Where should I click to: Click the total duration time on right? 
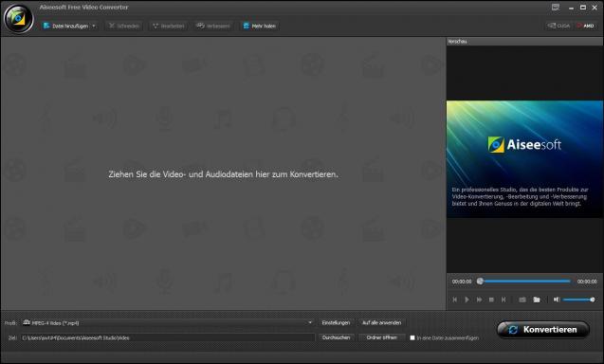click(587, 282)
